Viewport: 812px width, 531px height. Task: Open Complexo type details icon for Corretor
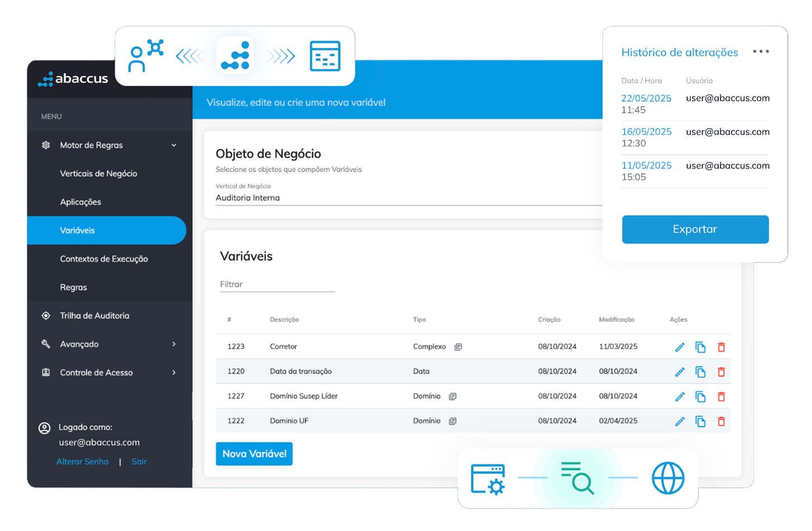pyautogui.click(x=458, y=347)
